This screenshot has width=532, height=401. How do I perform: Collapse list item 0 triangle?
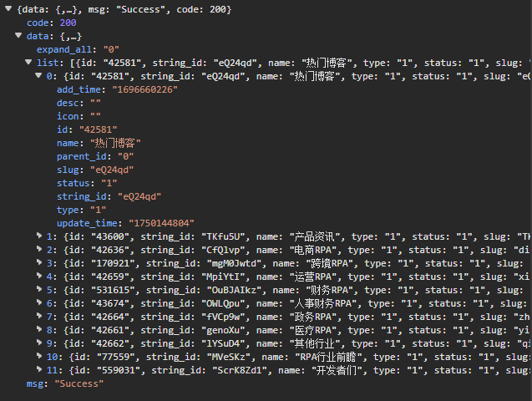[38, 75]
